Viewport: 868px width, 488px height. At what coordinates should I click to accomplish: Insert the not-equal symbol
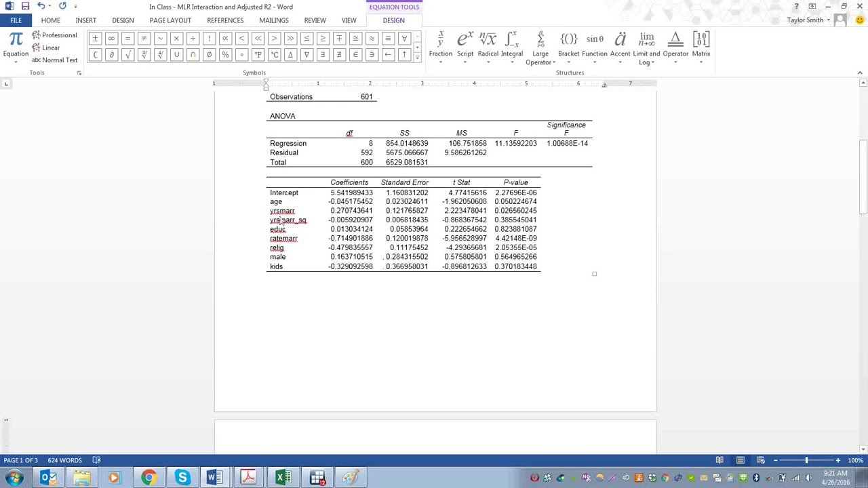coord(144,39)
